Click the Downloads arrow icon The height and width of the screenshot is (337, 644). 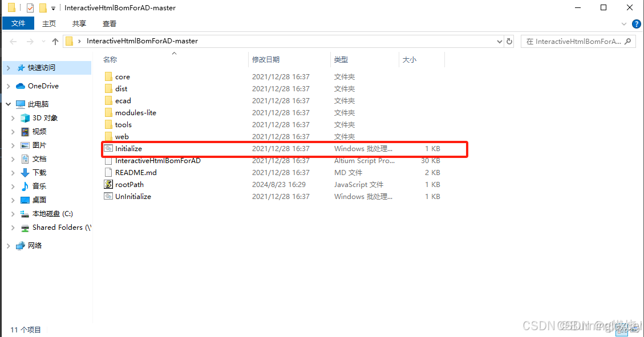pyautogui.click(x=25, y=172)
